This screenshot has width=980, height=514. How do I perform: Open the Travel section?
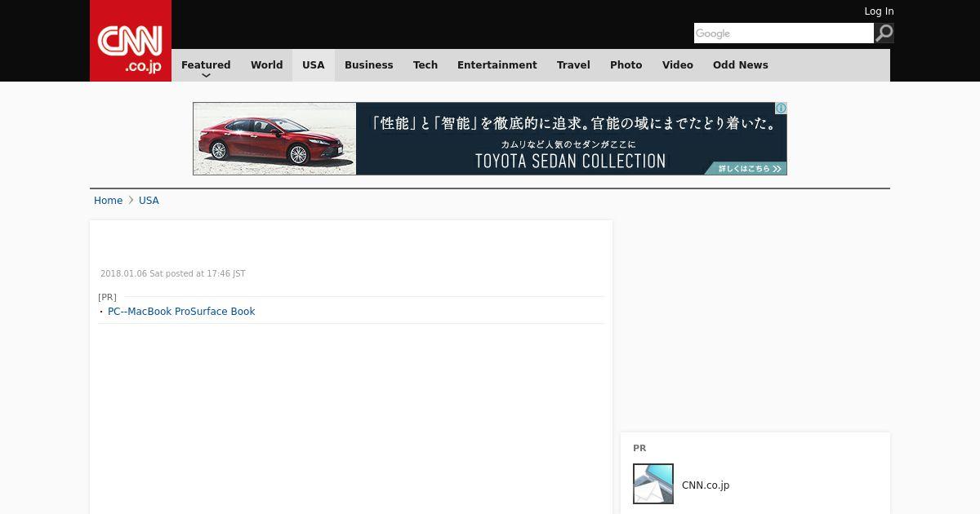pos(573,65)
